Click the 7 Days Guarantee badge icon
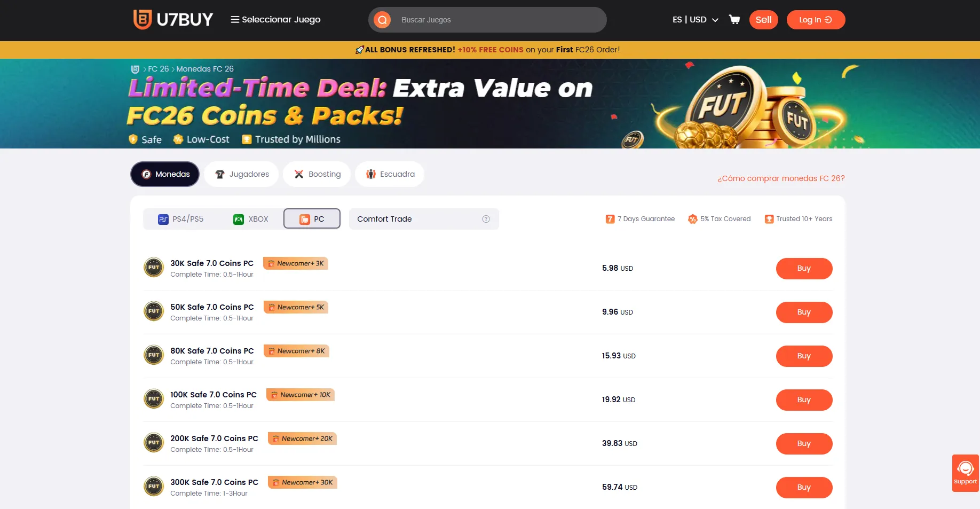The width and height of the screenshot is (980, 509). click(610, 219)
